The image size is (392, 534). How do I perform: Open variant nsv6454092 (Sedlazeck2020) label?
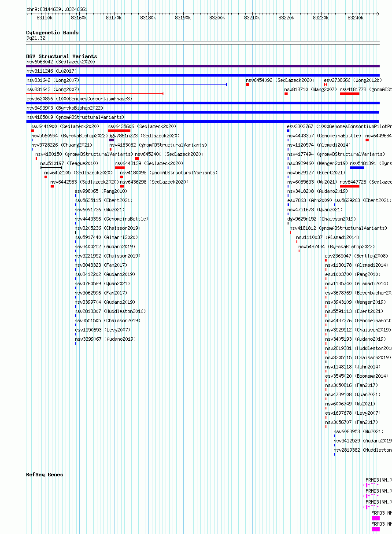(281, 81)
